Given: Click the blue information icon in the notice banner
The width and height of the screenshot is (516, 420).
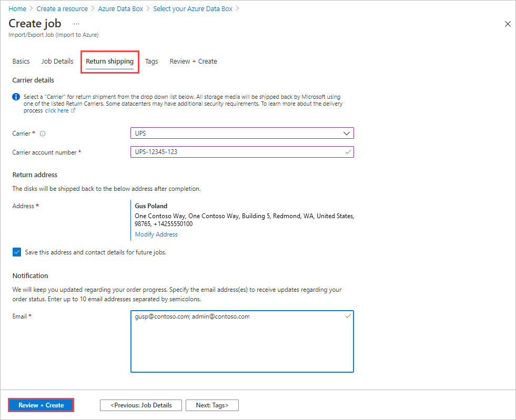Looking at the screenshot, I should 16,97.
